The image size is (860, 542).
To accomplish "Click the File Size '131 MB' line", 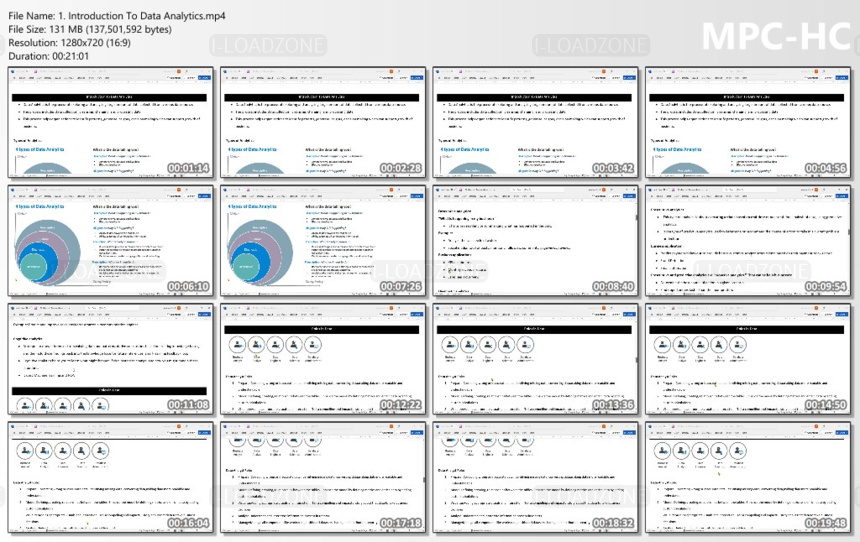I will click(x=90, y=30).
